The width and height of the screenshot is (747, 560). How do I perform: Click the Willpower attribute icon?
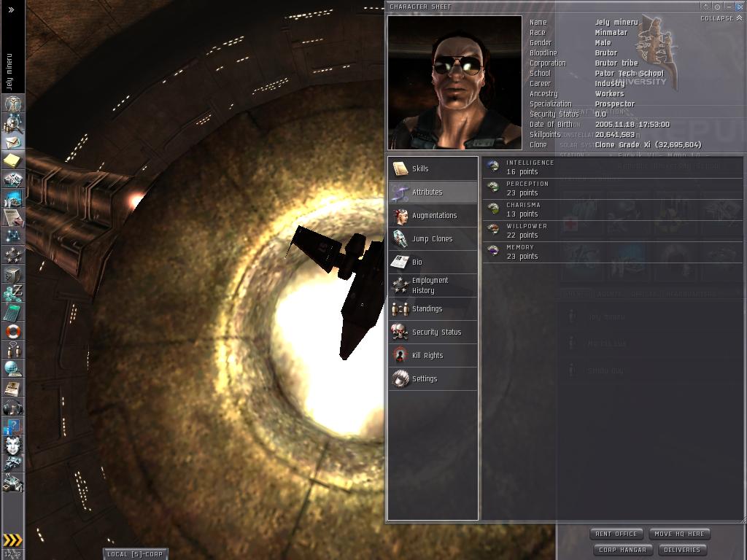494,230
